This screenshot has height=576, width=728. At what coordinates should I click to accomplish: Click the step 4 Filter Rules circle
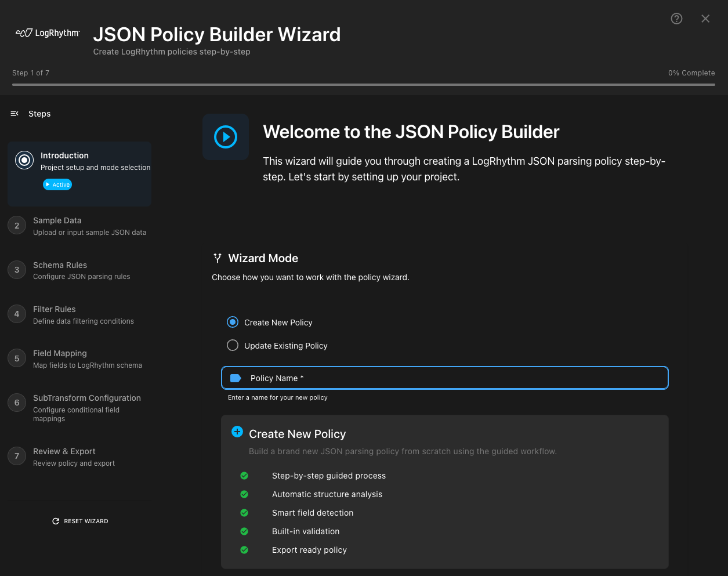(16, 314)
